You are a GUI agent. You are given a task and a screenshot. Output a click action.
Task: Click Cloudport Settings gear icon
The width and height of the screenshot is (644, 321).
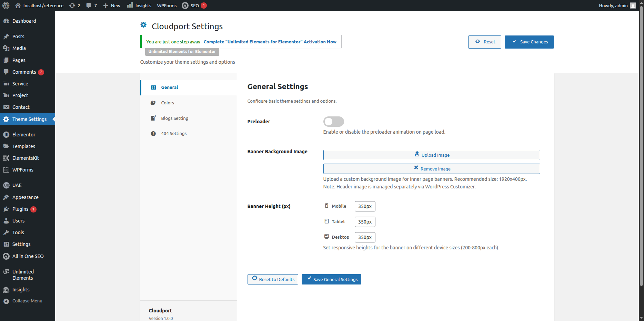(x=143, y=25)
